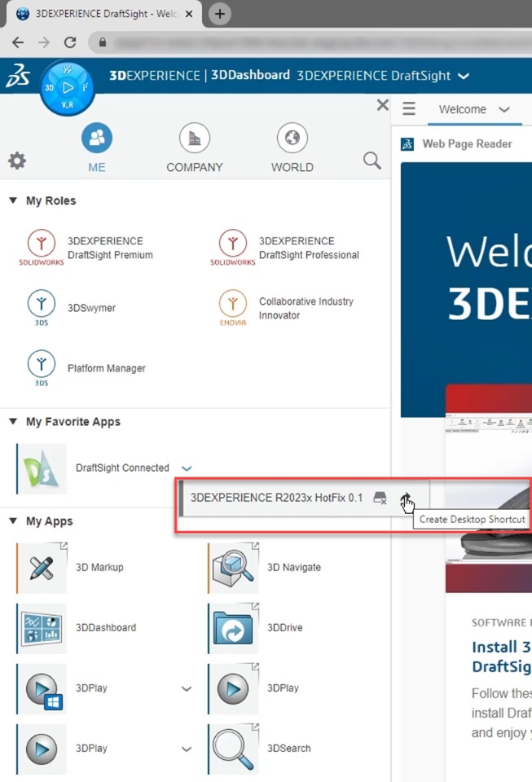This screenshot has height=782, width=532.
Task: Close the compass panel with X
Action: 382,105
